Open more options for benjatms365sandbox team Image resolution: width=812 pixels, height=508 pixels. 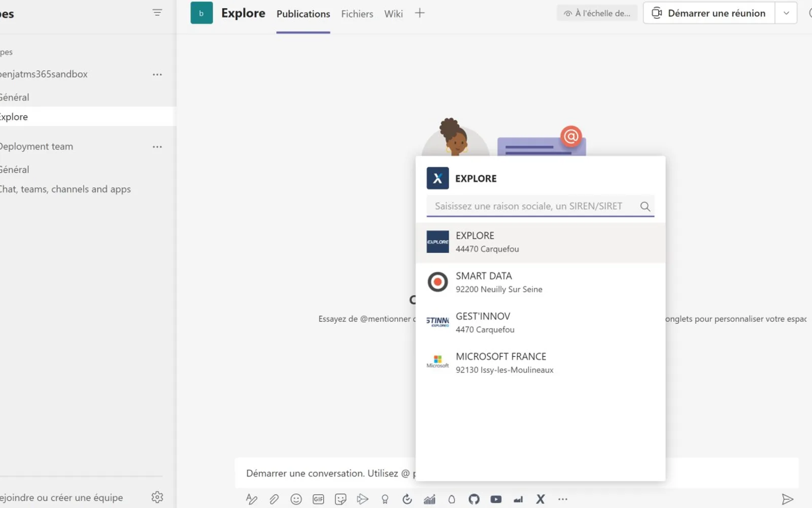pyautogui.click(x=157, y=74)
